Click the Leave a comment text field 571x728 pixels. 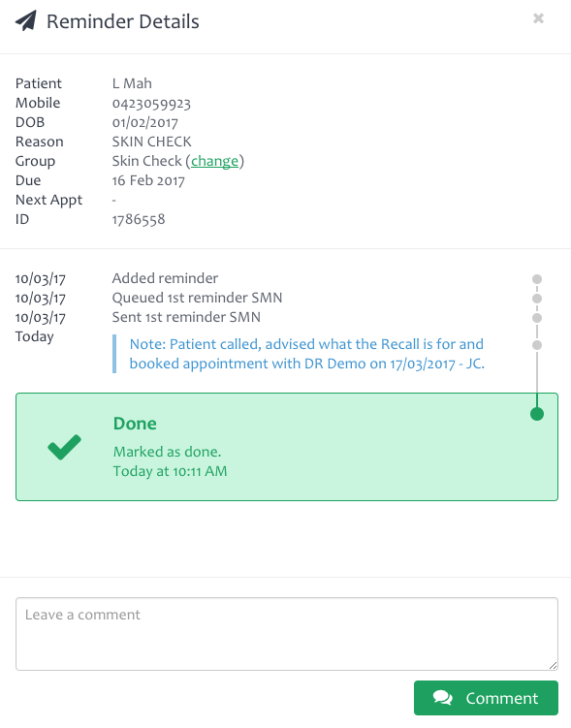point(287,634)
